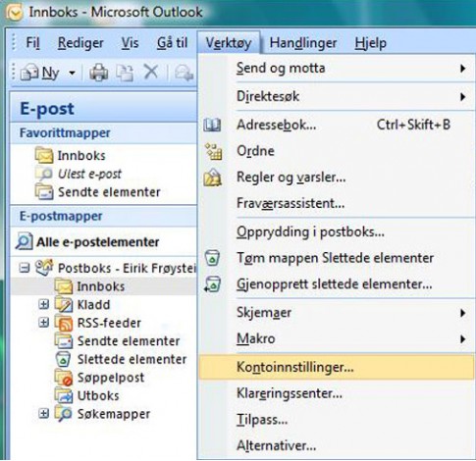Image resolution: width=476 pixels, height=461 pixels.
Task: Click the Regler og varsler envelope icon
Action: pos(213,178)
